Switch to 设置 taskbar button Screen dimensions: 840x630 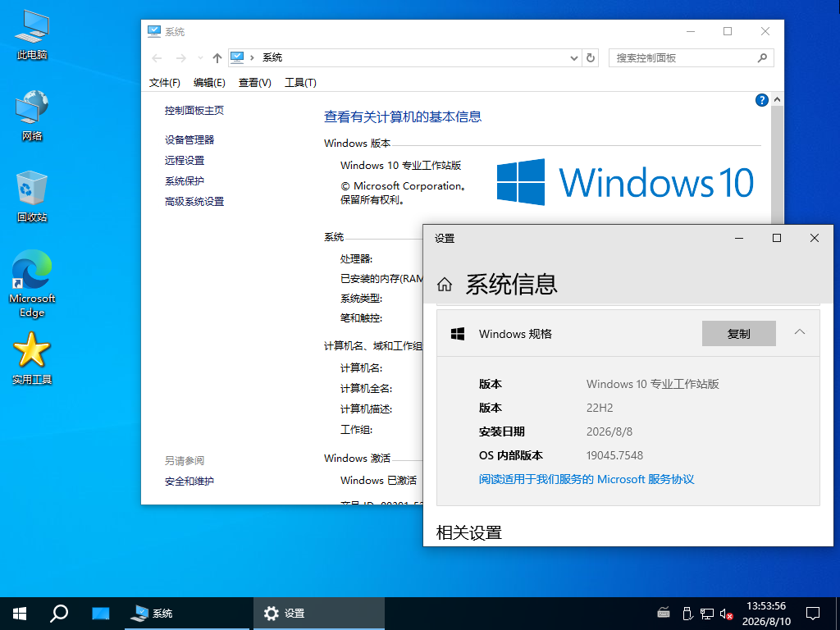point(319,614)
